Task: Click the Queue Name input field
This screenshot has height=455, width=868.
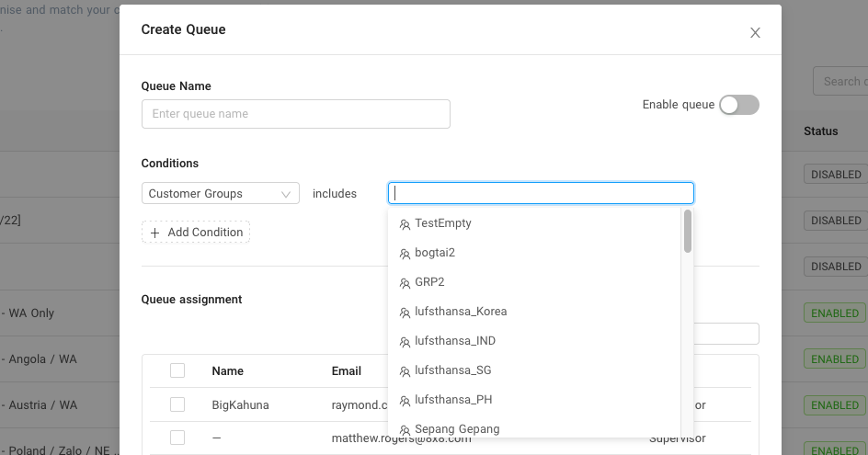Action: [295, 114]
